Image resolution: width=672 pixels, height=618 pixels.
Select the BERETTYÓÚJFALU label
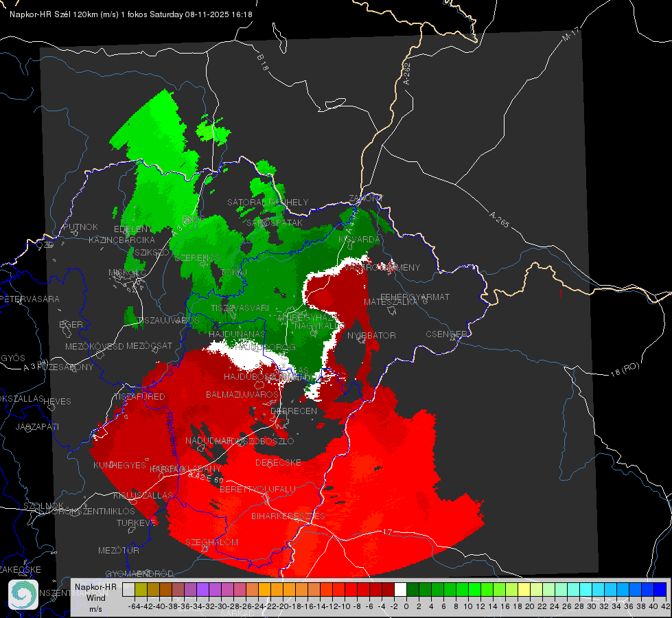pos(257,490)
